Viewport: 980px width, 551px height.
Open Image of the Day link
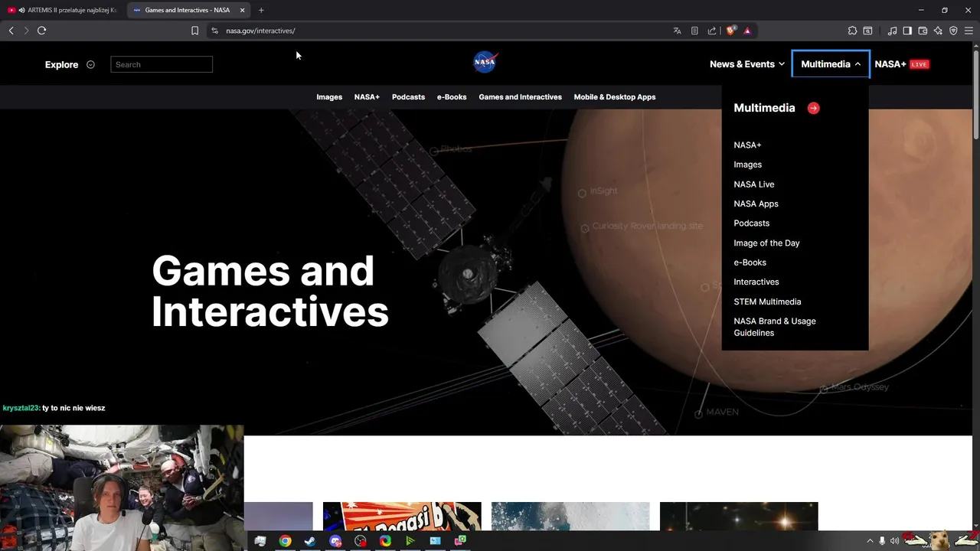(x=766, y=243)
